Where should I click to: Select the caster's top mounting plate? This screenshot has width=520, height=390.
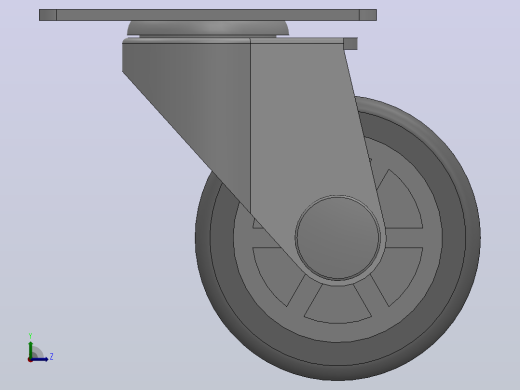(x=208, y=15)
